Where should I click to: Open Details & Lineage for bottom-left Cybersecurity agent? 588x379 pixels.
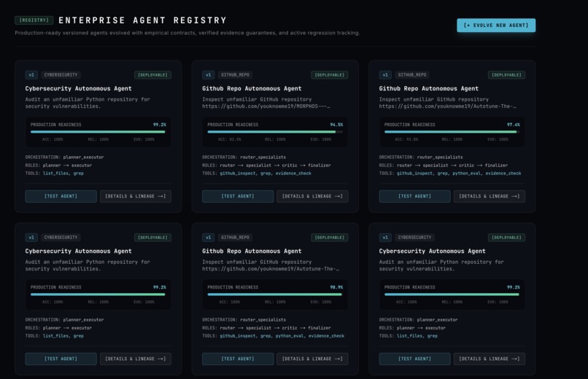[x=136, y=359]
